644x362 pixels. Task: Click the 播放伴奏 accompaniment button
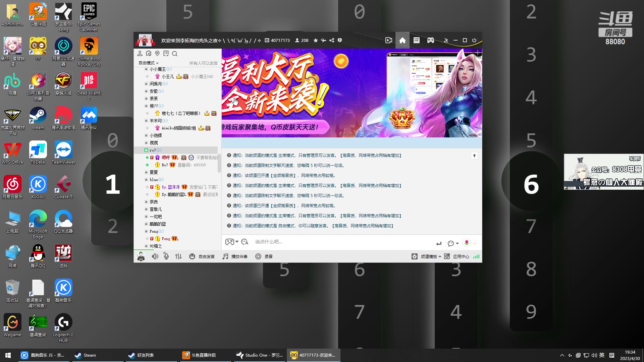point(235,256)
